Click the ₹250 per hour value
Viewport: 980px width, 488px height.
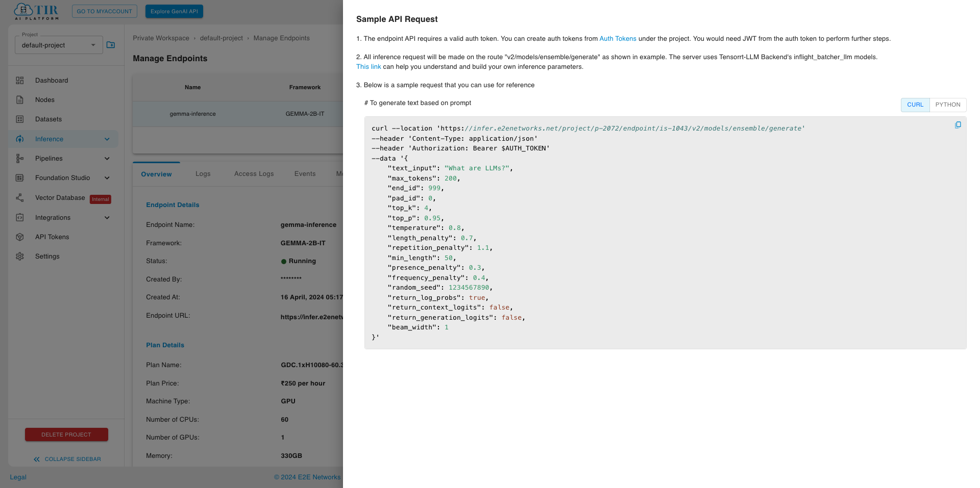[x=303, y=383]
